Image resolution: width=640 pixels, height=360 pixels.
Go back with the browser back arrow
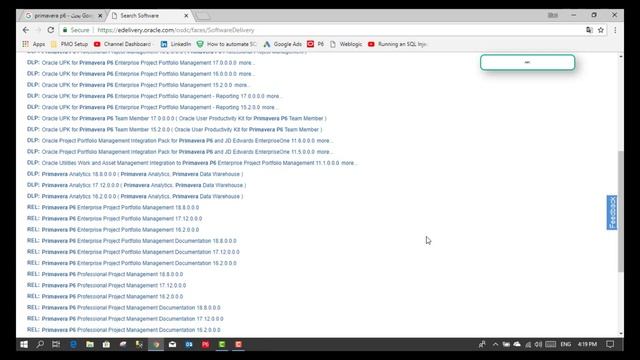pyautogui.click(x=26, y=30)
